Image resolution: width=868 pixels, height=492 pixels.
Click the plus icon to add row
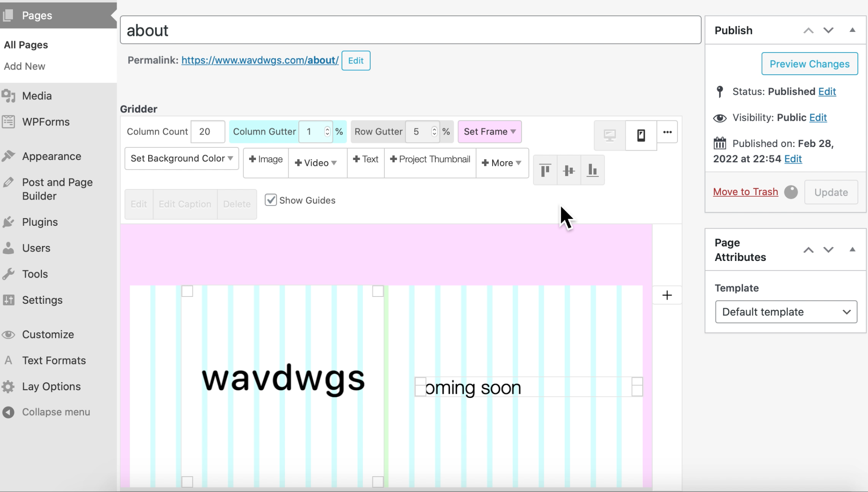point(667,295)
